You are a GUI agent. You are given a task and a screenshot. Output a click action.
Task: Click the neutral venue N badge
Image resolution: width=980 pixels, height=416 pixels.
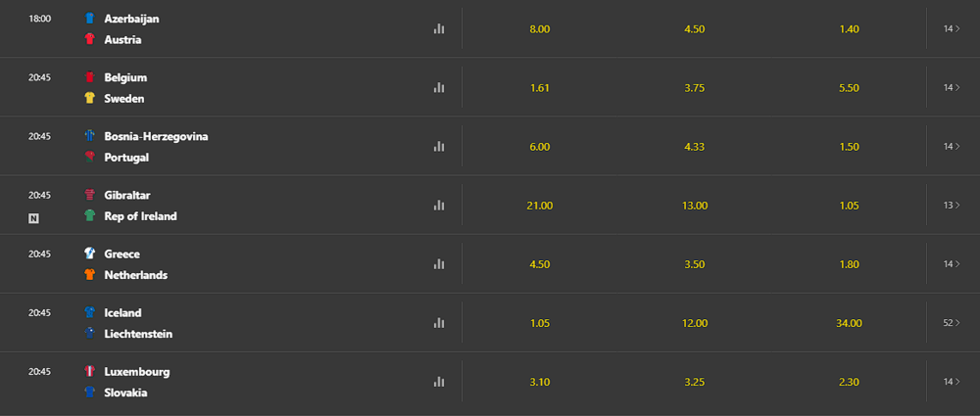(34, 217)
